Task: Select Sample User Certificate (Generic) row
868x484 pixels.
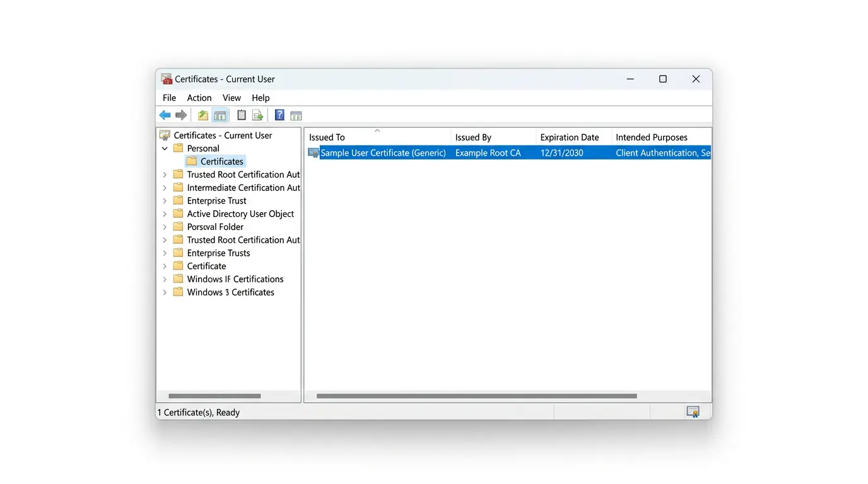Action: click(x=508, y=153)
